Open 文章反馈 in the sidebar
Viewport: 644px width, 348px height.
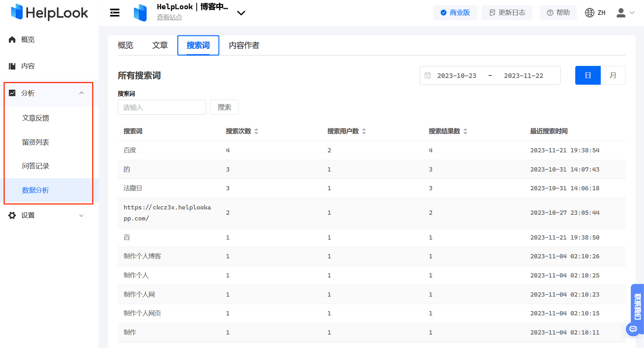click(35, 118)
